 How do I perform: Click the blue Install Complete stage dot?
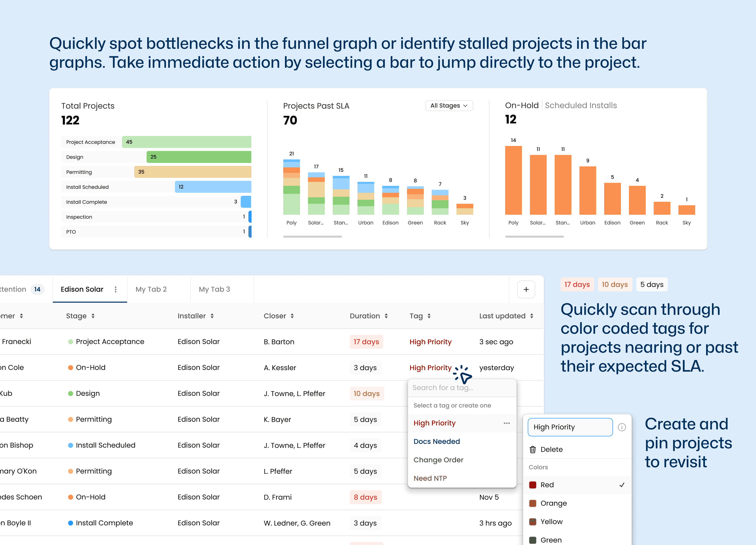click(x=70, y=523)
